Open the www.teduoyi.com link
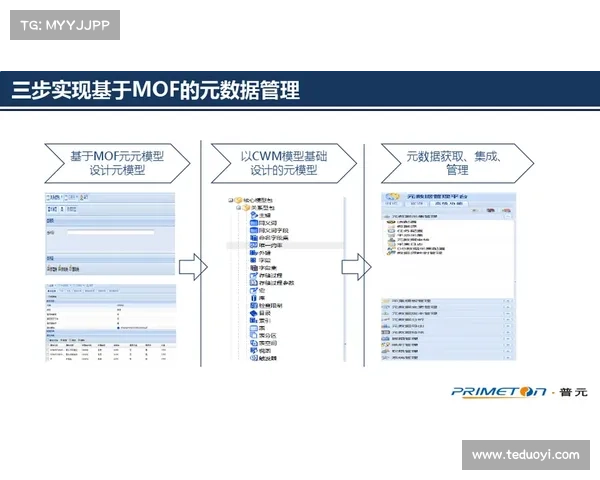This screenshot has width=600, height=480. tap(523, 455)
